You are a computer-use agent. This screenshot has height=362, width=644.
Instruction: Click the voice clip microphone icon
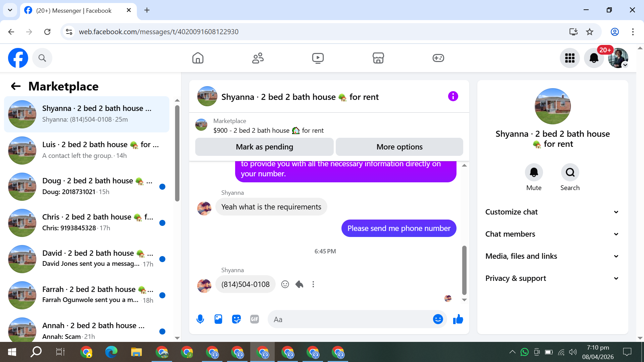200,319
